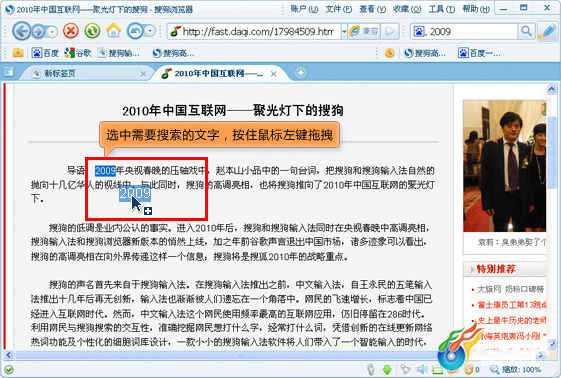Toggle the sound speaker icon in status bar
The height and width of the screenshot is (378, 561).
[x=422, y=369]
